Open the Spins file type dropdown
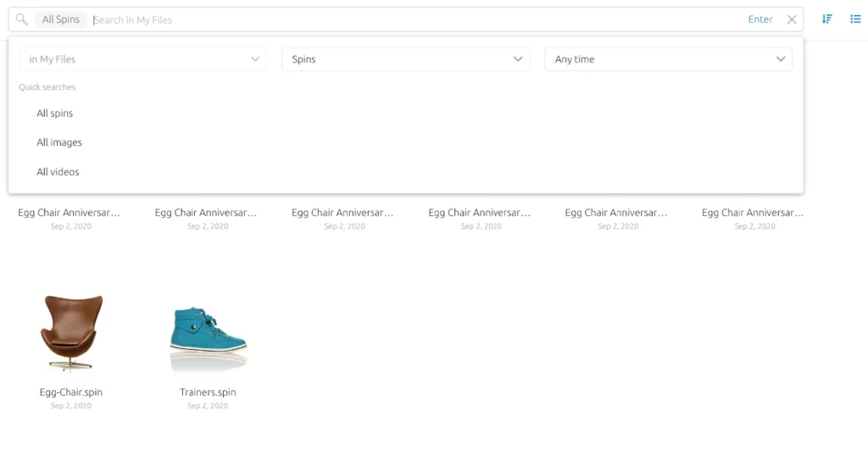 pos(405,59)
